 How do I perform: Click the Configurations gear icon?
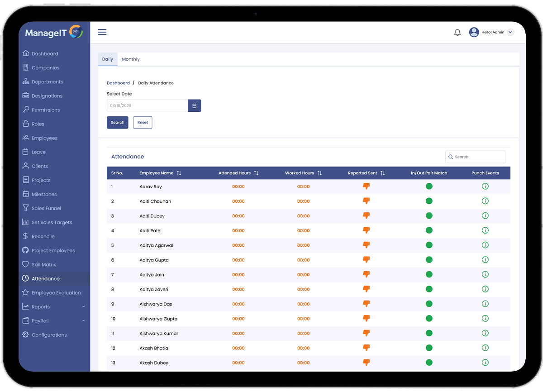(x=26, y=335)
